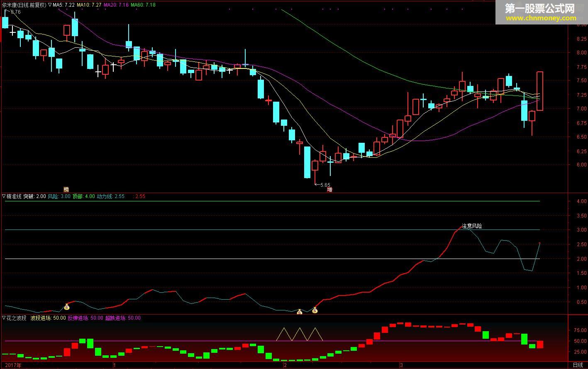The width and height of the screenshot is (588, 369).
Task: Expand the dropdown triangle before MA5
Action: (x=50, y=5)
